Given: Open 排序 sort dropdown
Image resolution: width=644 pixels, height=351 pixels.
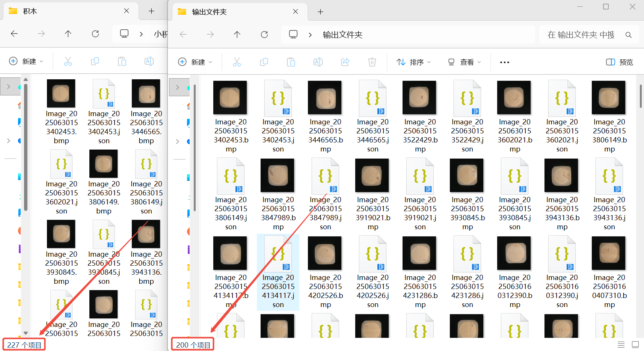Looking at the screenshot, I should (x=413, y=62).
